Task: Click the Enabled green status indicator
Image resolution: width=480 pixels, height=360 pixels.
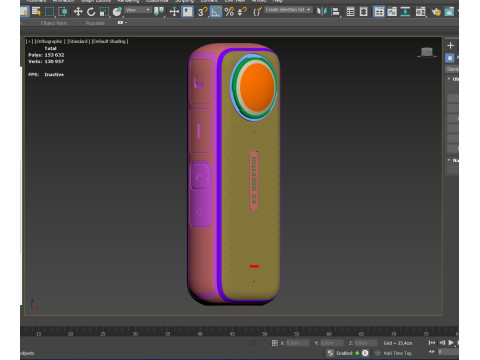Action: pyautogui.click(x=357, y=353)
